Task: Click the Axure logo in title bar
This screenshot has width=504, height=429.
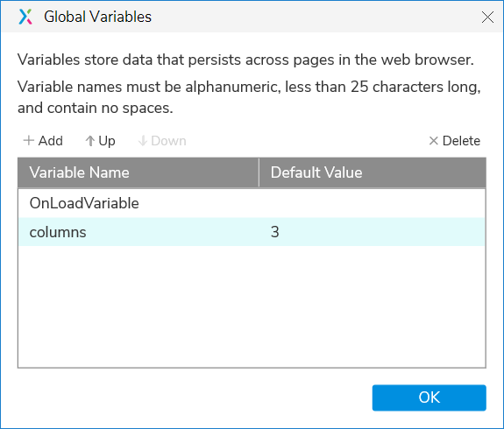Action: click(25, 17)
